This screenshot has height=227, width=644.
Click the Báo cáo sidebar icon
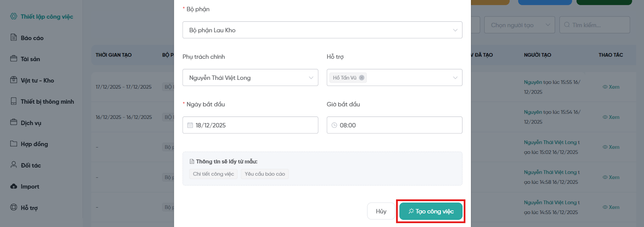pyautogui.click(x=14, y=37)
